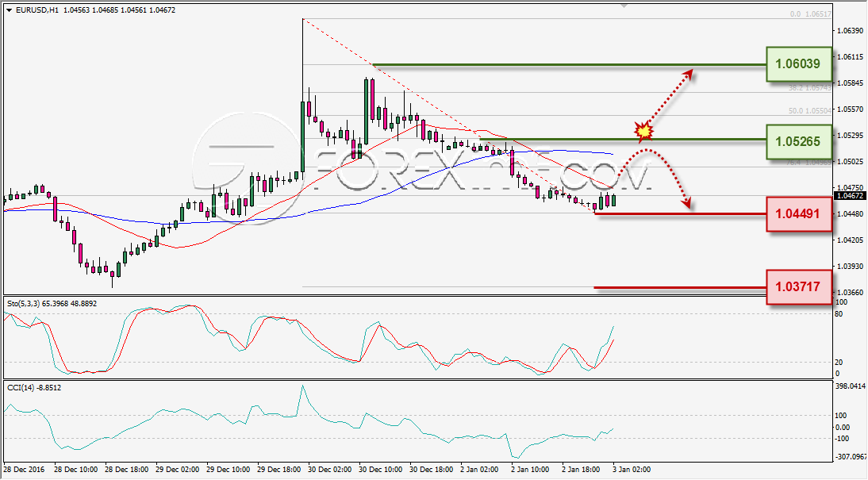This screenshot has width=868, height=480.
Task: Click the 29 Dec 10:00 time label
Action: point(228,470)
